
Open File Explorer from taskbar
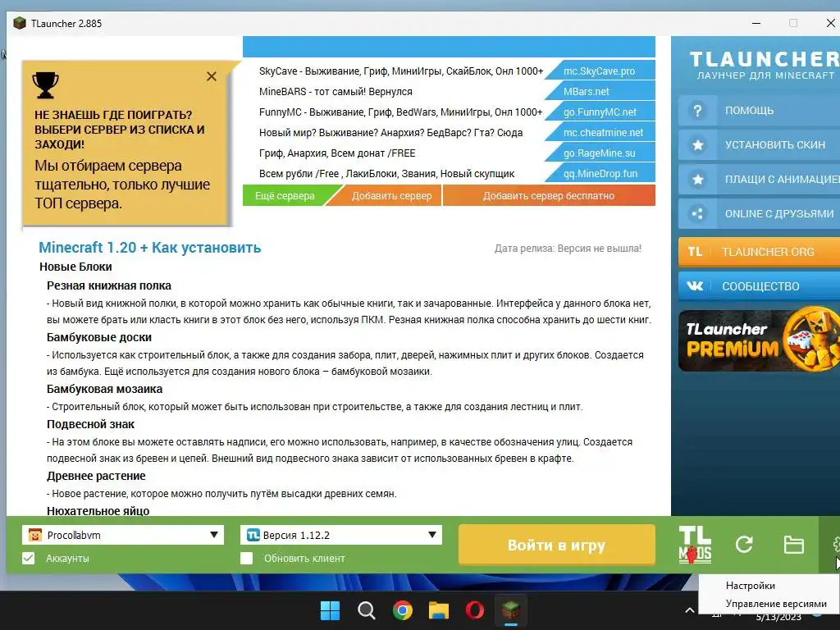pyautogui.click(x=439, y=610)
